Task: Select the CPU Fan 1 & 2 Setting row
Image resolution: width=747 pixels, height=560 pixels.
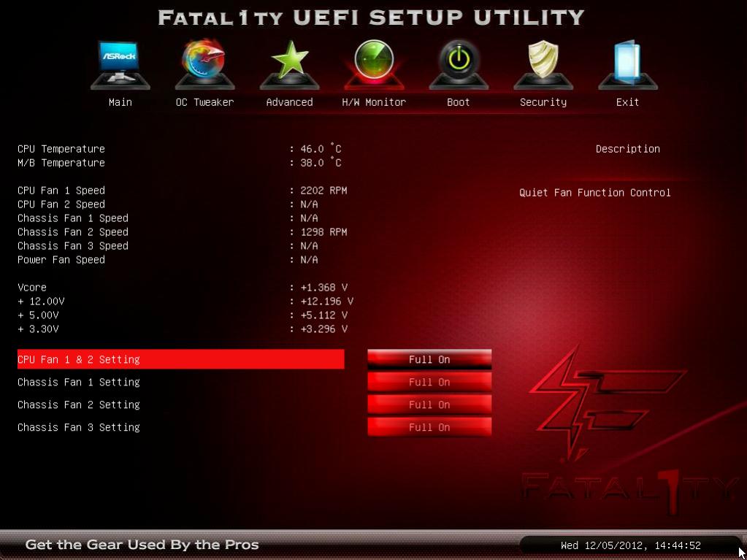Action: click(180, 359)
